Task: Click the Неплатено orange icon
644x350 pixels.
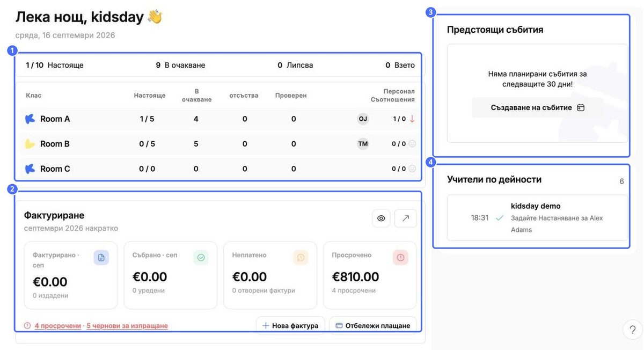Action: pos(301,258)
